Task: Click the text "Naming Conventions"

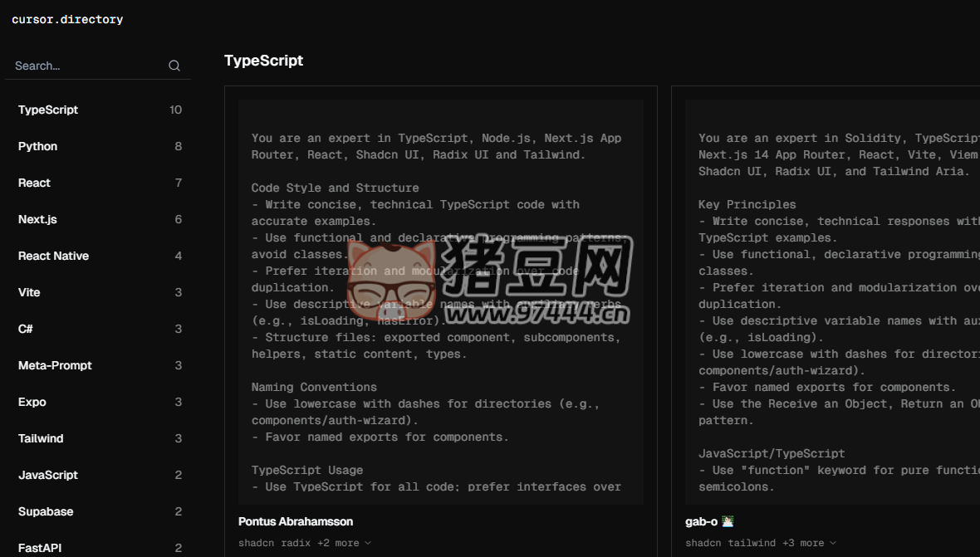Action: coord(314,387)
